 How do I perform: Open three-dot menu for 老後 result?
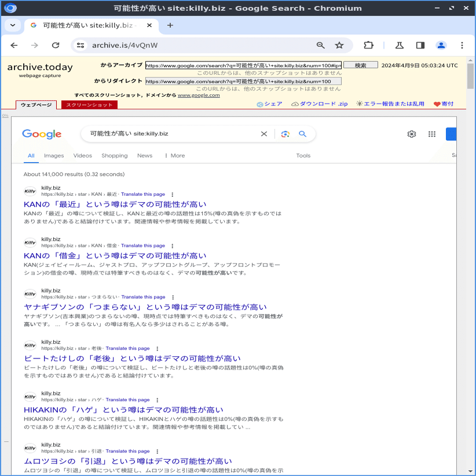pos(158,349)
